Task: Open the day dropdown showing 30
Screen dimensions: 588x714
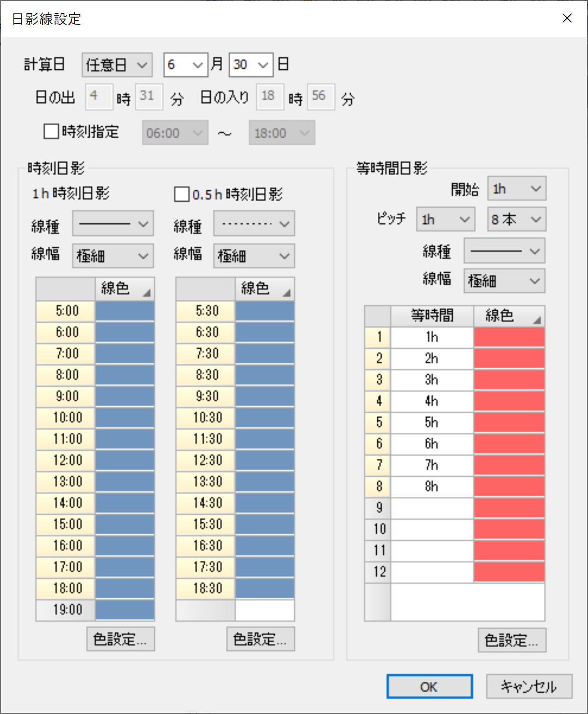Action: [x=251, y=65]
